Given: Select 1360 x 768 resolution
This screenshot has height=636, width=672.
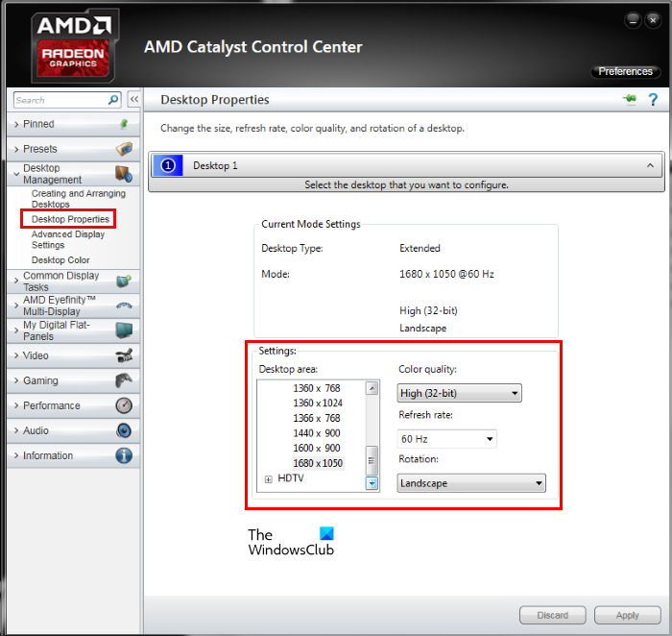Looking at the screenshot, I should 317,388.
